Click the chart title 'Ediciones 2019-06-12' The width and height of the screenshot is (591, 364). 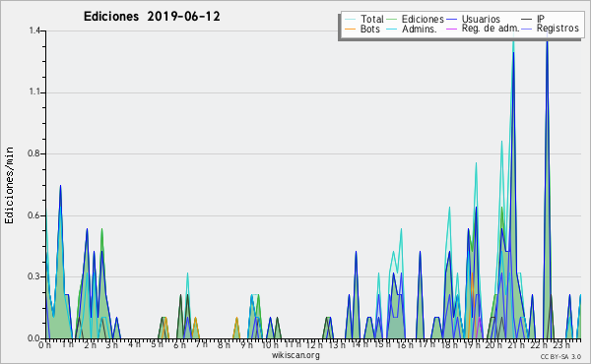tap(152, 17)
